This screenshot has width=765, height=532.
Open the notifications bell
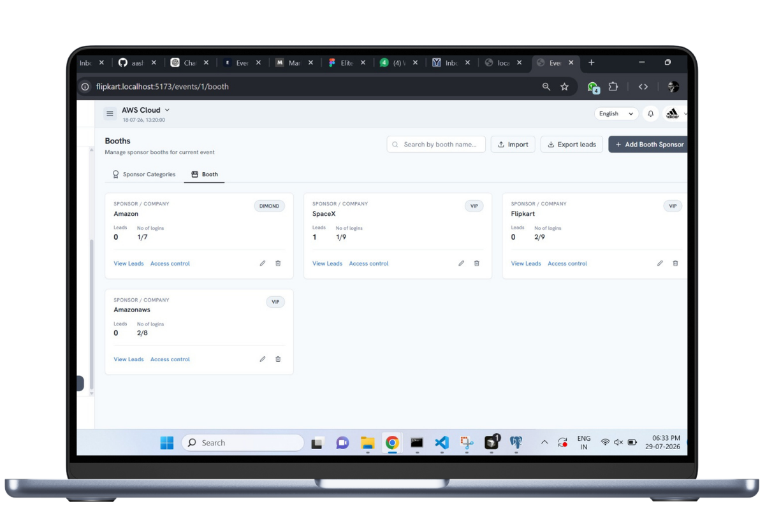651,113
